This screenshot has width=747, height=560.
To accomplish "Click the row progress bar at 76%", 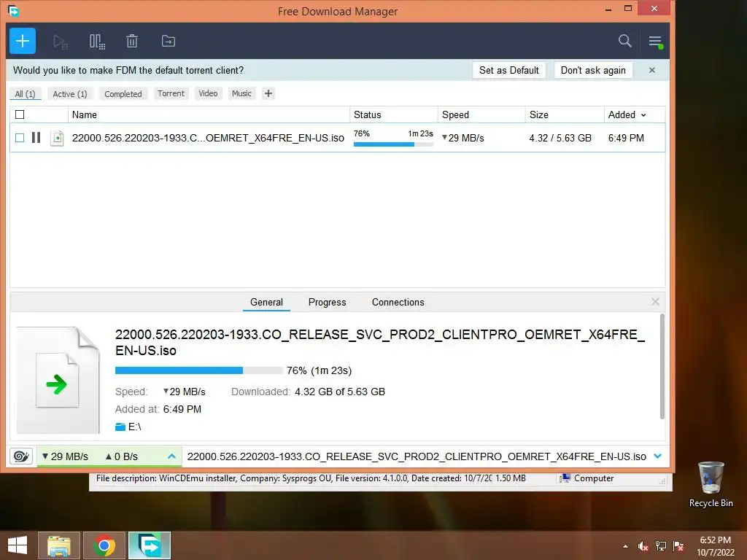I will tap(393, 144).
